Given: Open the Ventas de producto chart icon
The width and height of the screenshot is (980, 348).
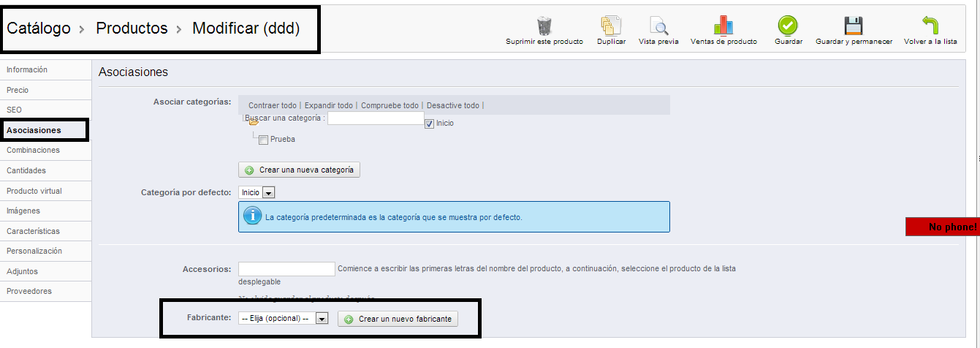Looking at the screenshot, I should tap(723, 26).
